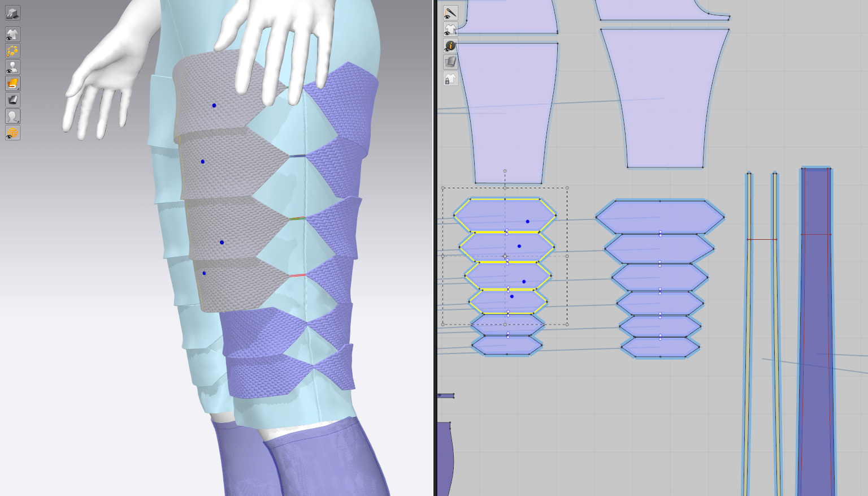
Task: Select the top hexagon in the right pattern column
Action: (659, 217)
